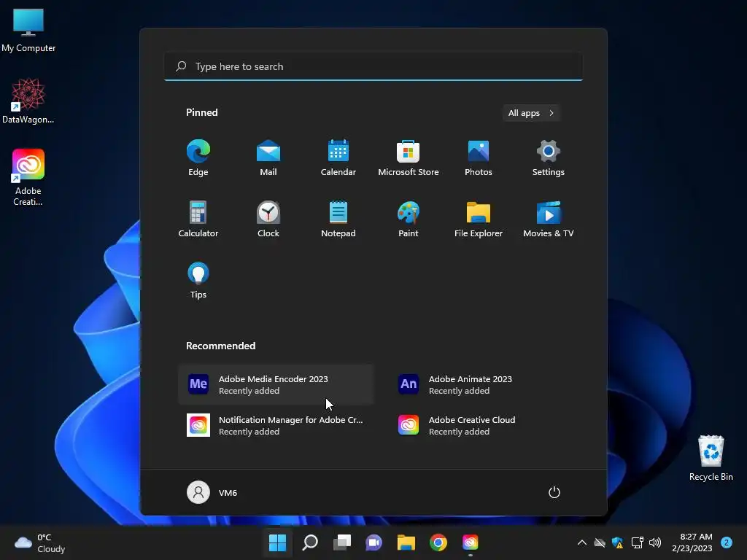Launch the Calculator app

198,219
